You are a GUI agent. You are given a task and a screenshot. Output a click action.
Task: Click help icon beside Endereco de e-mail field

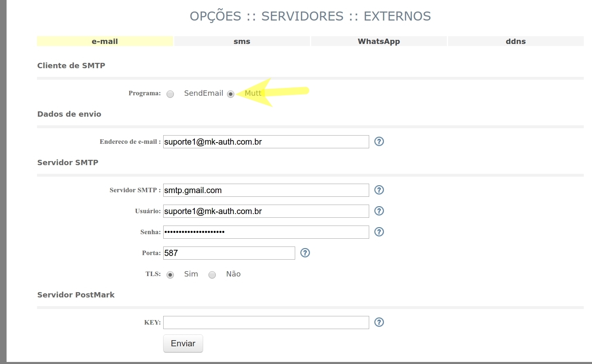click(x=379, y=142)
